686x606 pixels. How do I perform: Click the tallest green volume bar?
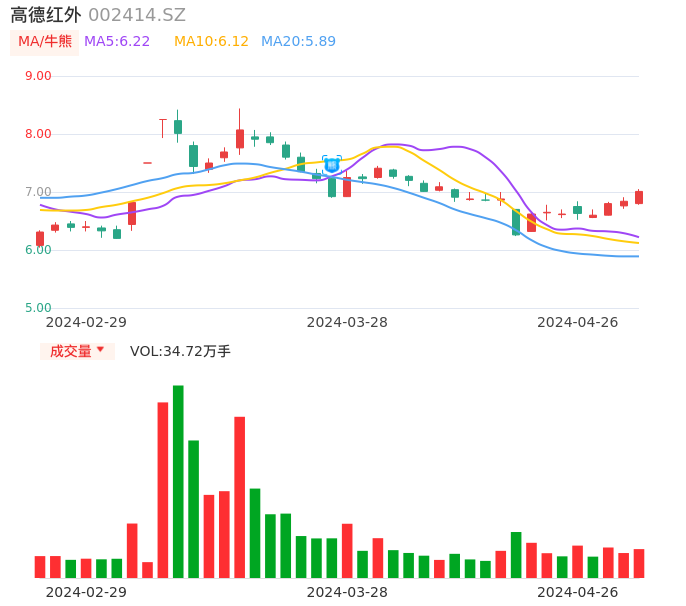pyautogui.click(x=178, y=482)
